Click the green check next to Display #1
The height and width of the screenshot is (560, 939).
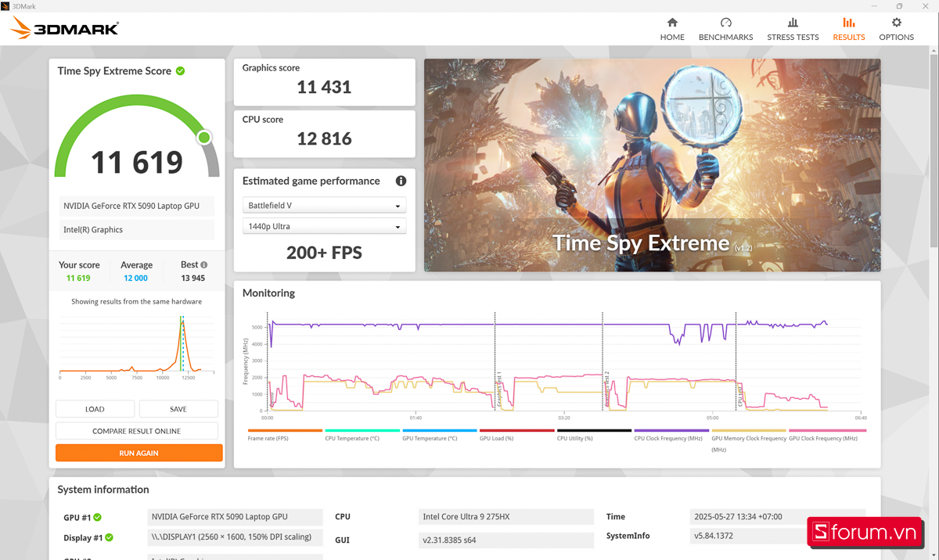109,537
